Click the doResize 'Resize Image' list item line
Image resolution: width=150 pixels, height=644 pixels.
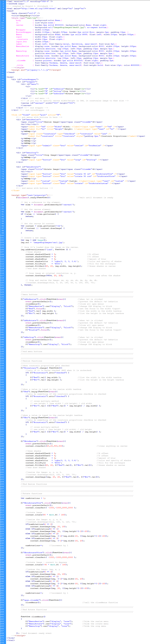[60, 89]
